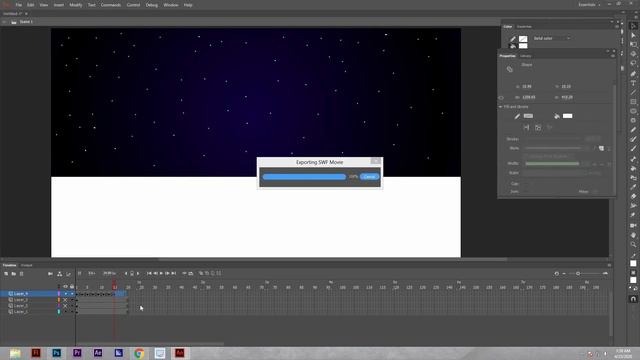Click the Photoshop icon in the taskbar
Viewport: 640px width, 360px height.
(56, 353)
